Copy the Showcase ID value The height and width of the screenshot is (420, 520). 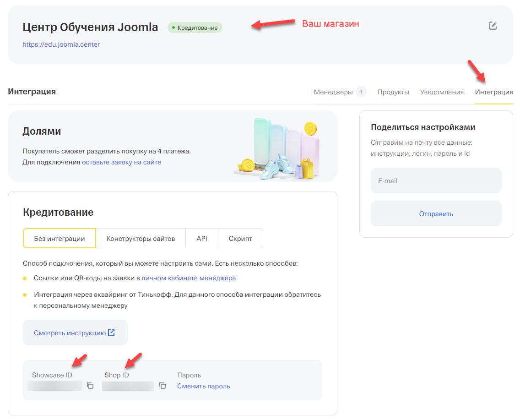[x=90, y=386]
